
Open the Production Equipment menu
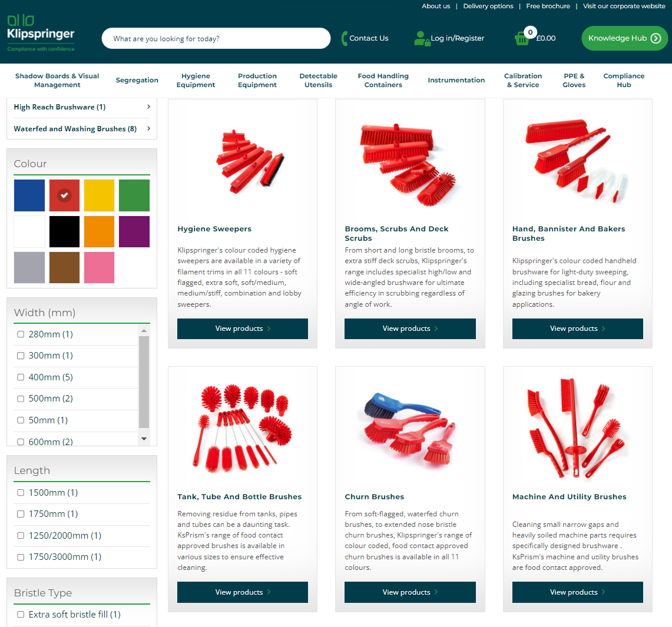pos(257,81)
